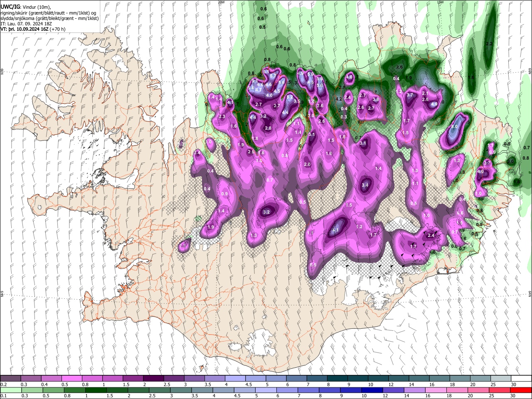Click the initial time line 'IT: Lau. 07. 09. 2024 18Z'
This screenshot has width=532, height=399.
(26, 24)
